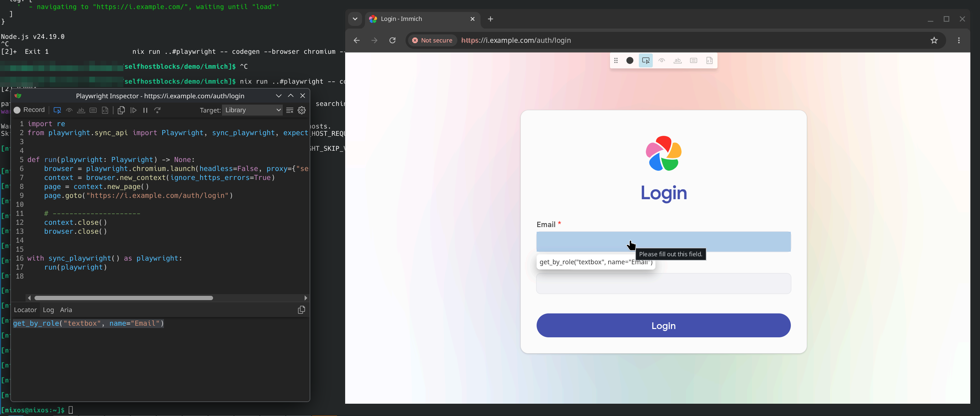This screenshot has width=980, height=416.
Task: Open the Target Library dropdown
Action: pos(252,110)
